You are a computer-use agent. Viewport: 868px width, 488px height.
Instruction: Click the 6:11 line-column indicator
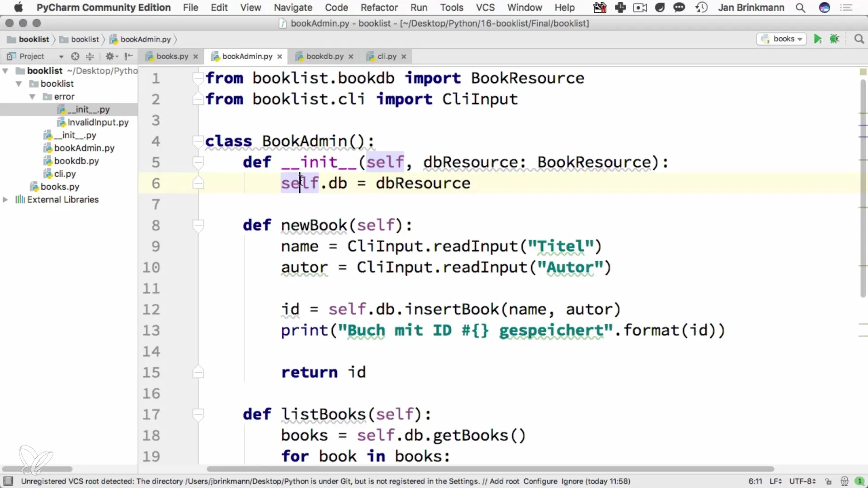coord(755,482)
